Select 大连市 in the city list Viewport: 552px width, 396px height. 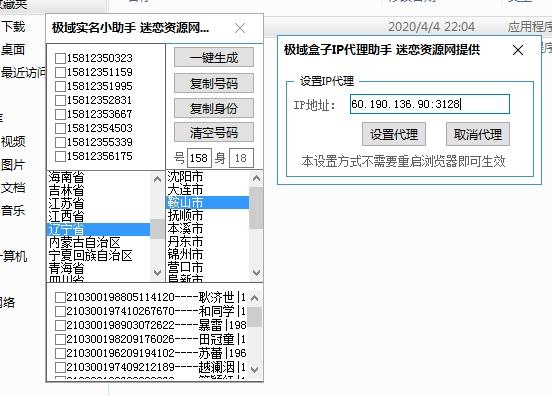(x=207, y=190)
